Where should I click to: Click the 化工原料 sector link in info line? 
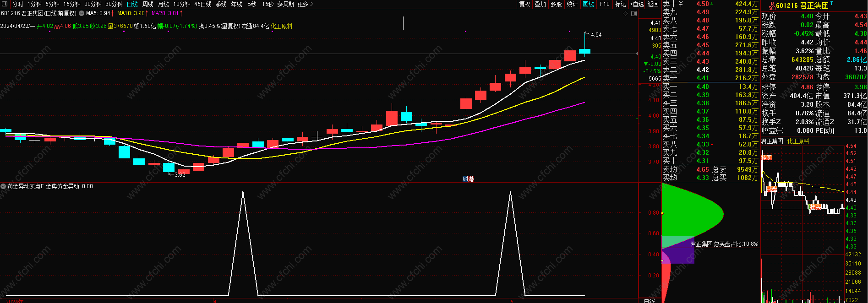click(282, 26)
